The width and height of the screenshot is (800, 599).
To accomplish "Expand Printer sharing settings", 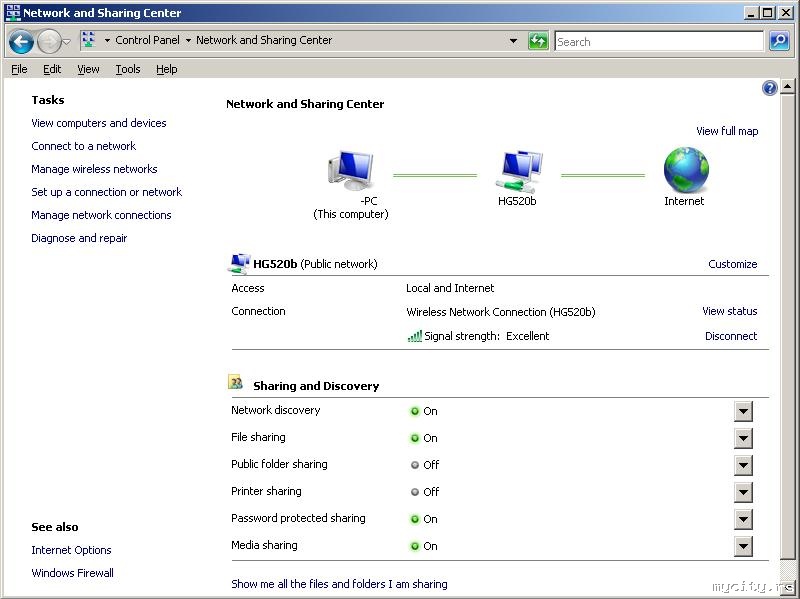I will [743, 492].
